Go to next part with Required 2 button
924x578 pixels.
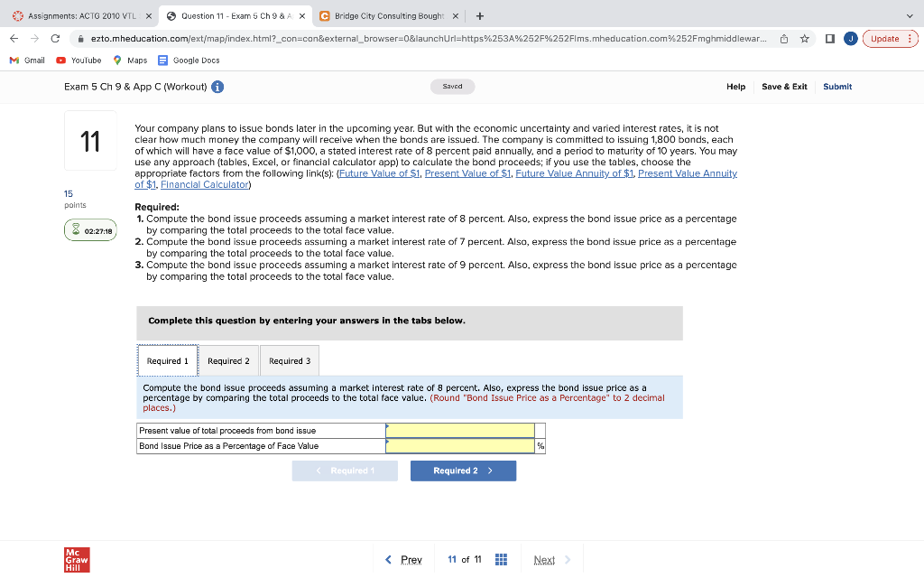(463, 471)
